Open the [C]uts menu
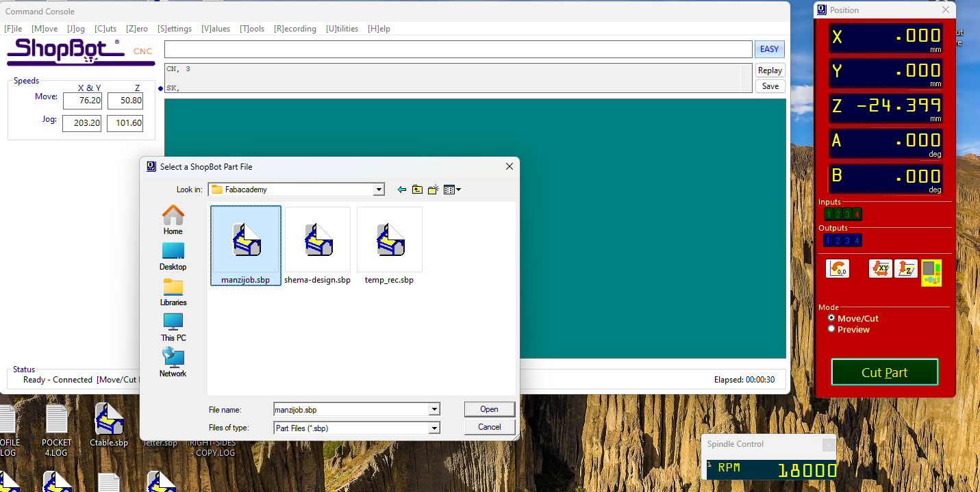The image size is (980, 492). click(x=105, y=29)
